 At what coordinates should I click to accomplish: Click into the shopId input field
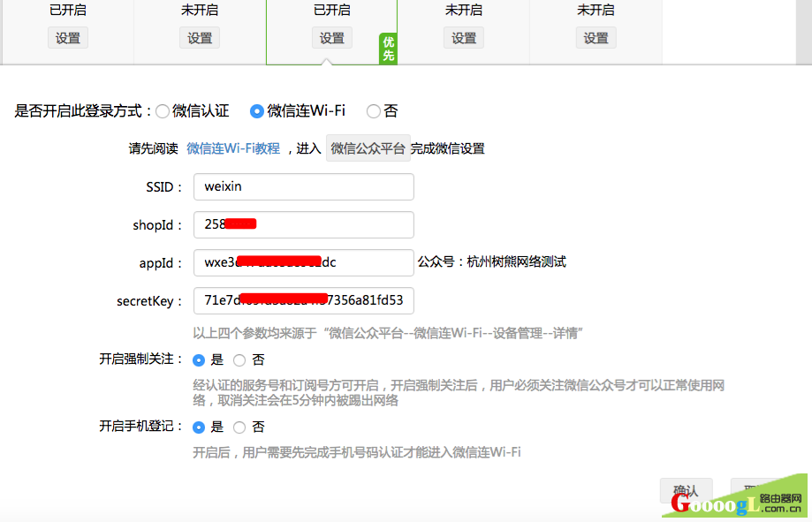tap(303, 224)
